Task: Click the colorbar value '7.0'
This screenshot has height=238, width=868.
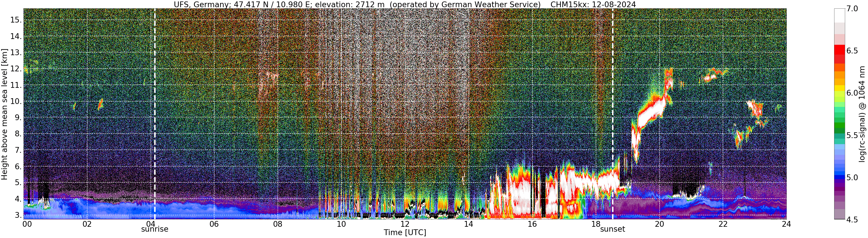Action: coord(852,9)
